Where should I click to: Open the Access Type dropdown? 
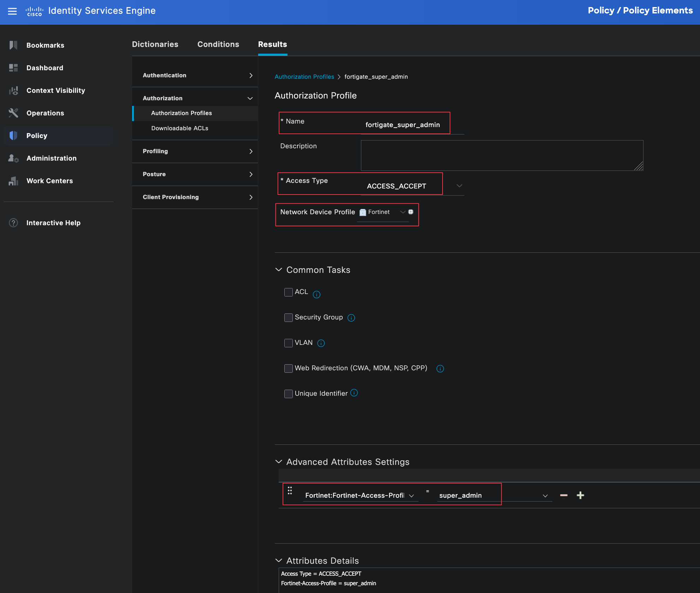click(x=459, y=186)
